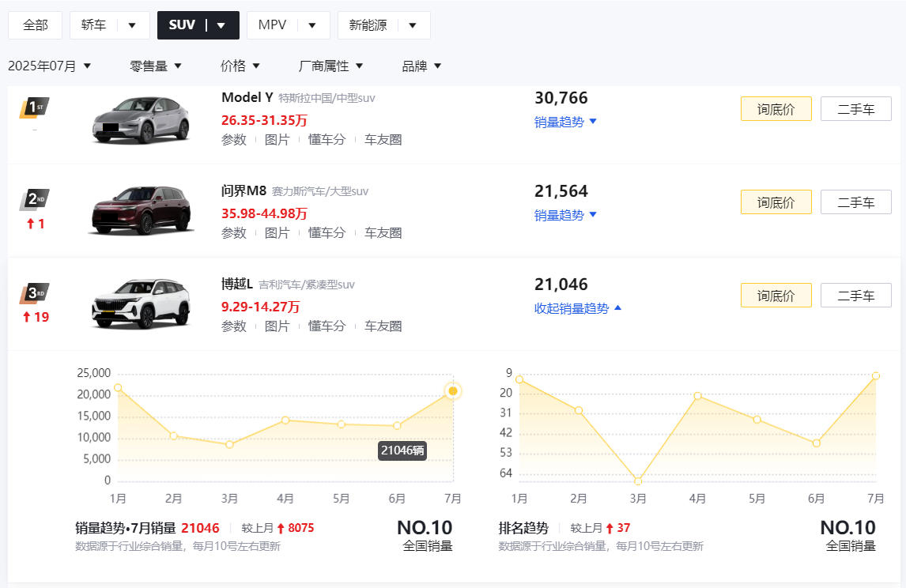Click the 3rd rank badge icon
Screen dimensions: 906x588
(35, 293)
